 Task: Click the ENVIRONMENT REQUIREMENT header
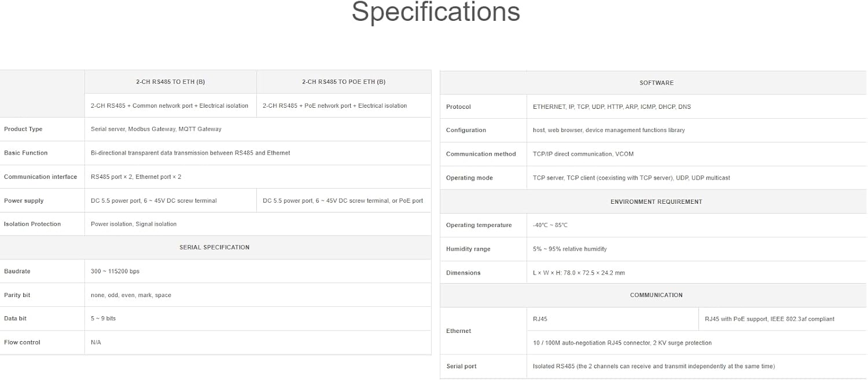(656, 202)
